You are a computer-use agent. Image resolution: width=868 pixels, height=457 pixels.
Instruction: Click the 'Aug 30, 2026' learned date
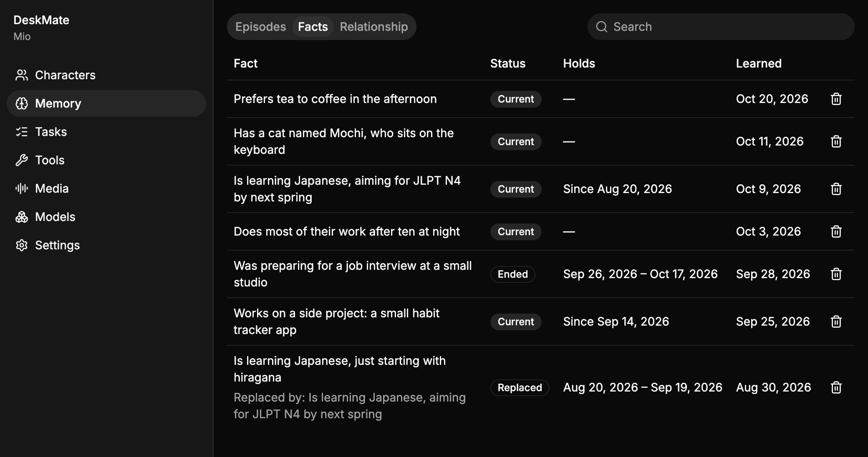coord(774,387)
